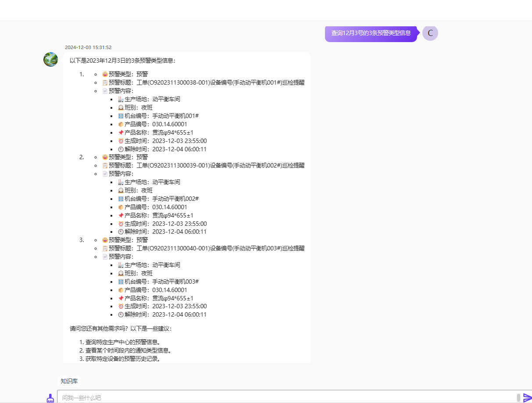
Task: Click the assistant's landscape avatar
Action: [50, 59]
